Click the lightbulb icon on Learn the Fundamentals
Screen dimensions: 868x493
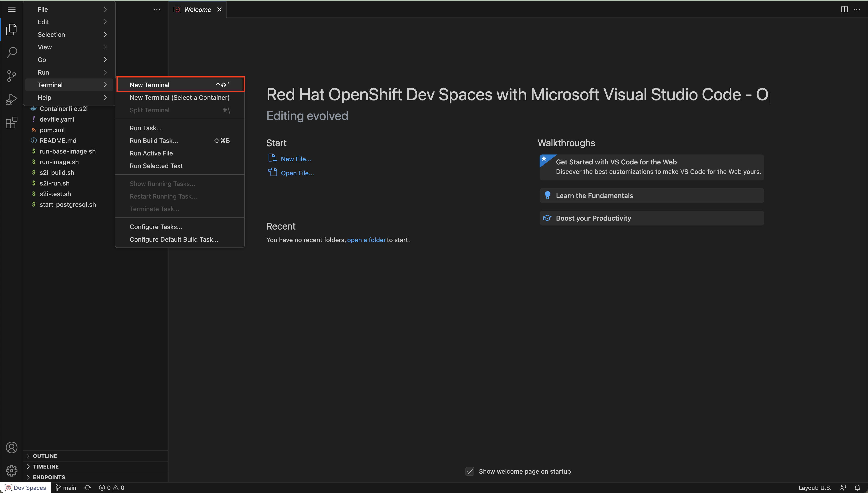click(547, 195)
